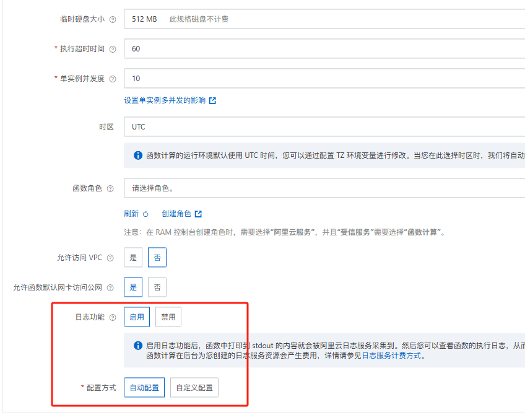Click help icon next to 日志功能

[x=113, y=318]
